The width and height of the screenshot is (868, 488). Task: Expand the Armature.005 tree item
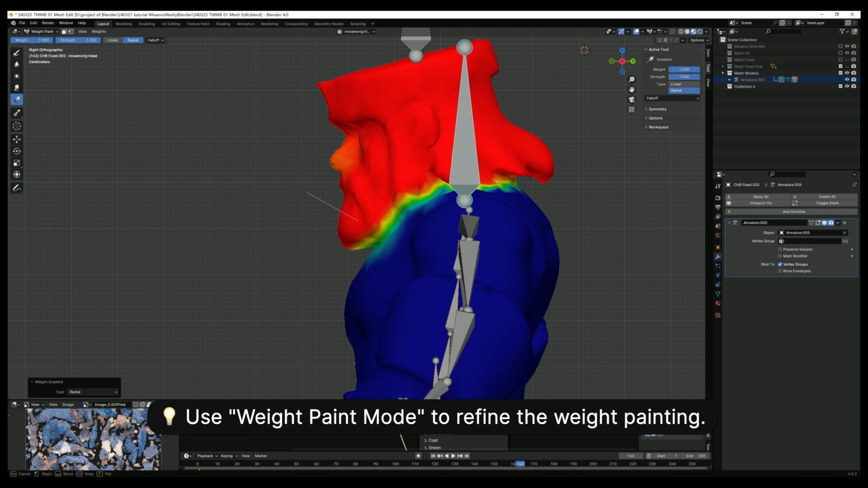tap(729, 80)
